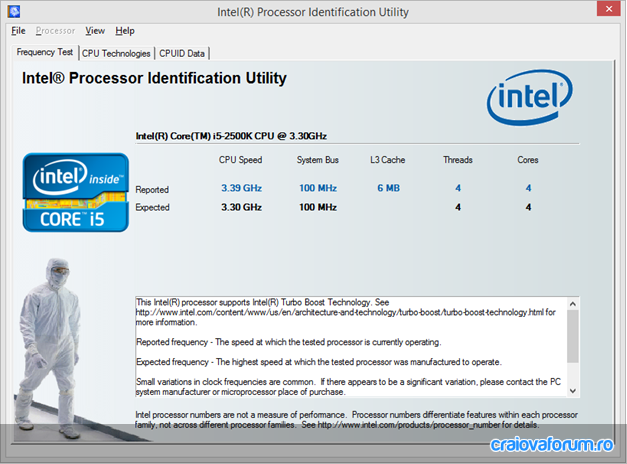Click the expected system bus 100 MHz

pyautogui.click(x=318, y=207)
